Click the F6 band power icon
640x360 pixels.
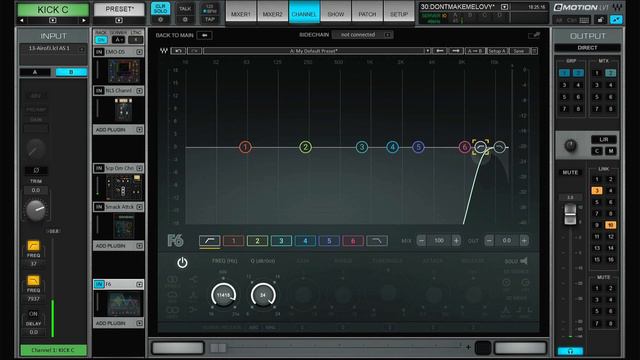click(182, 262)
